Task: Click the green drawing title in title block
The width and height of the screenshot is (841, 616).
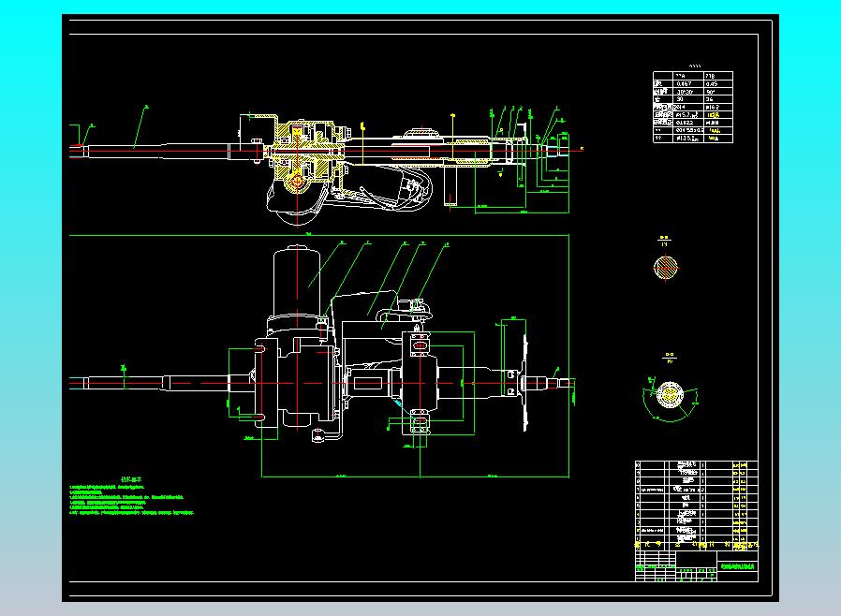Action: pos(737,566)
